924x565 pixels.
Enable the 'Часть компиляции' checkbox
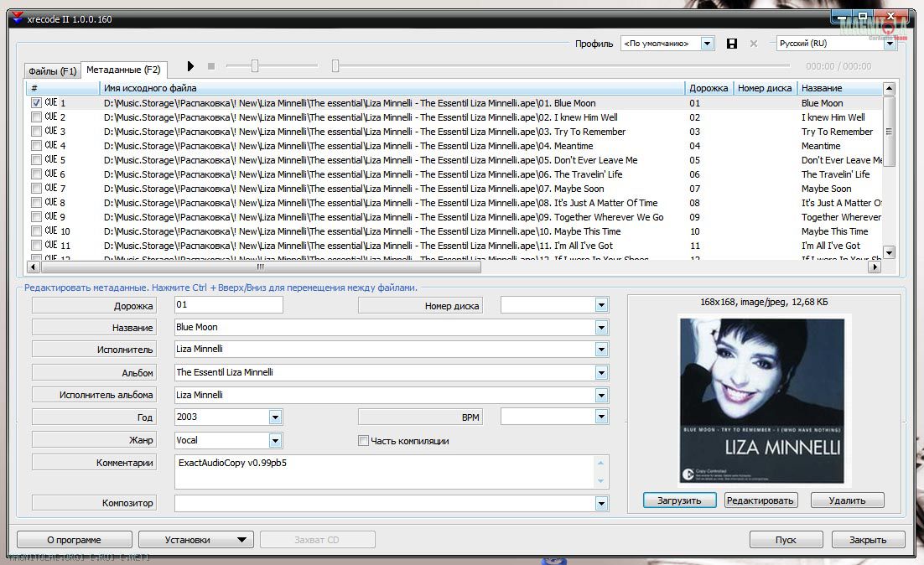point(363,441)
